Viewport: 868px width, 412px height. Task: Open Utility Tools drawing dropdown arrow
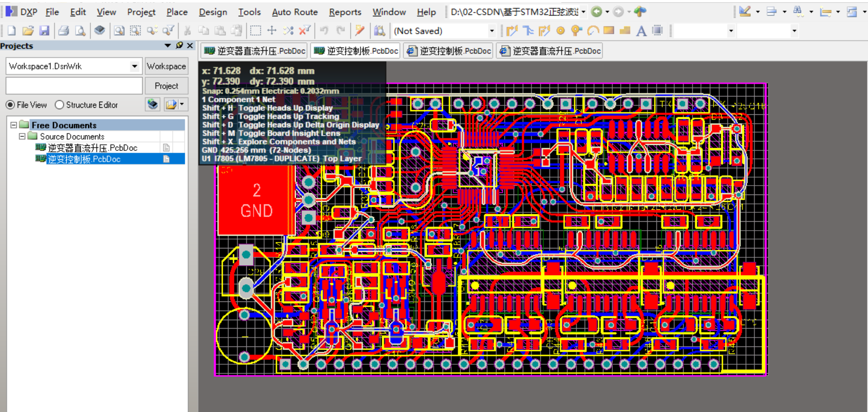[x=758, y=12]
